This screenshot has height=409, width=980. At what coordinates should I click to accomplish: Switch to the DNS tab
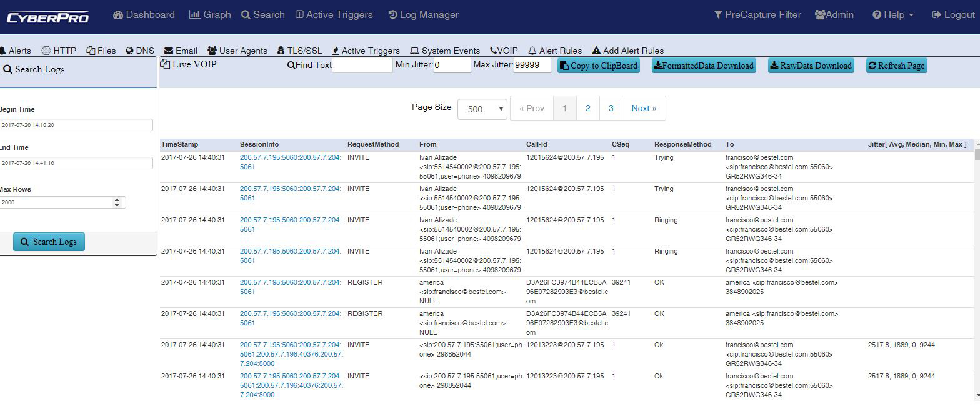140,51
